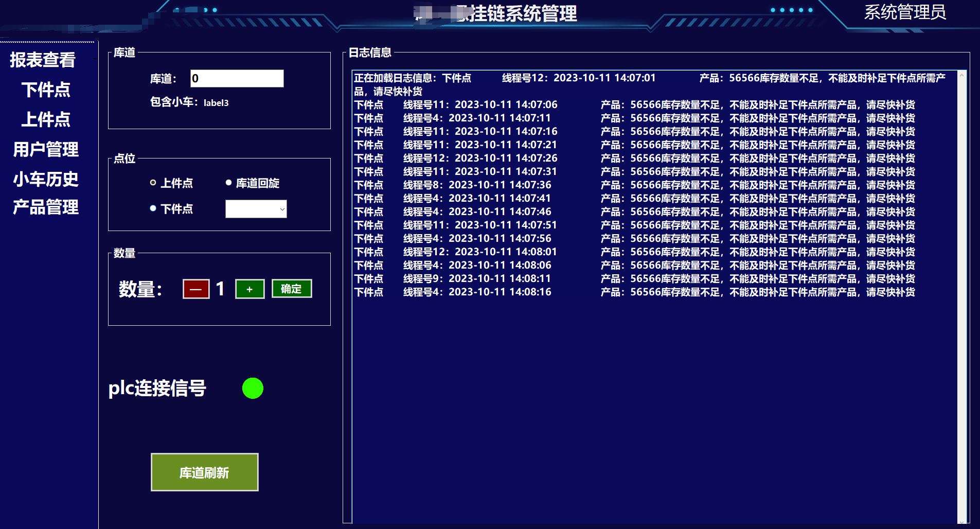Select log entry at 2023-10-11 14:08:01

[x=634, y=252]
